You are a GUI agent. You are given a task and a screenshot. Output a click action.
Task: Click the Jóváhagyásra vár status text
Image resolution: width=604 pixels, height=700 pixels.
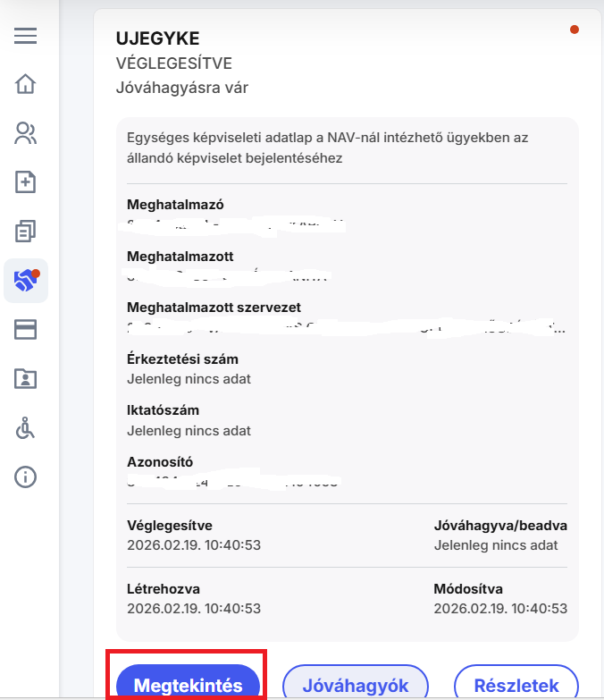coord(182,88)
